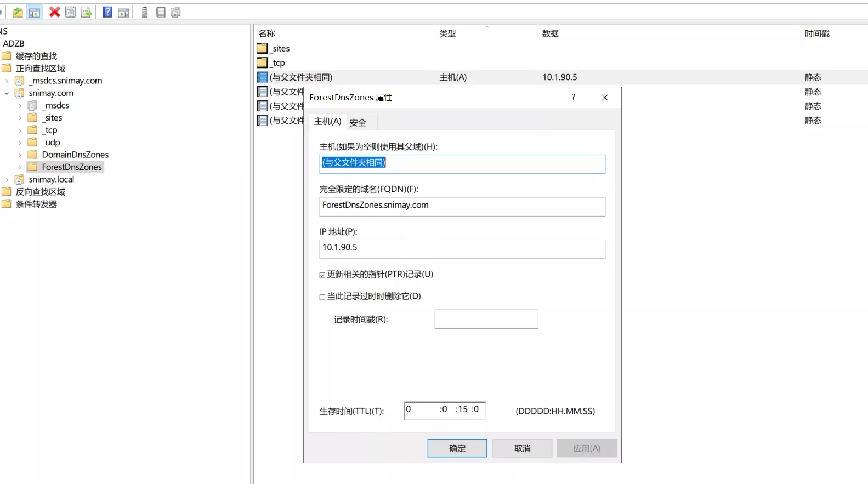Toggle show/hide console tree toolbar icon
The image size is (868, 484).
pyautogui.click(x=35, y=12)
